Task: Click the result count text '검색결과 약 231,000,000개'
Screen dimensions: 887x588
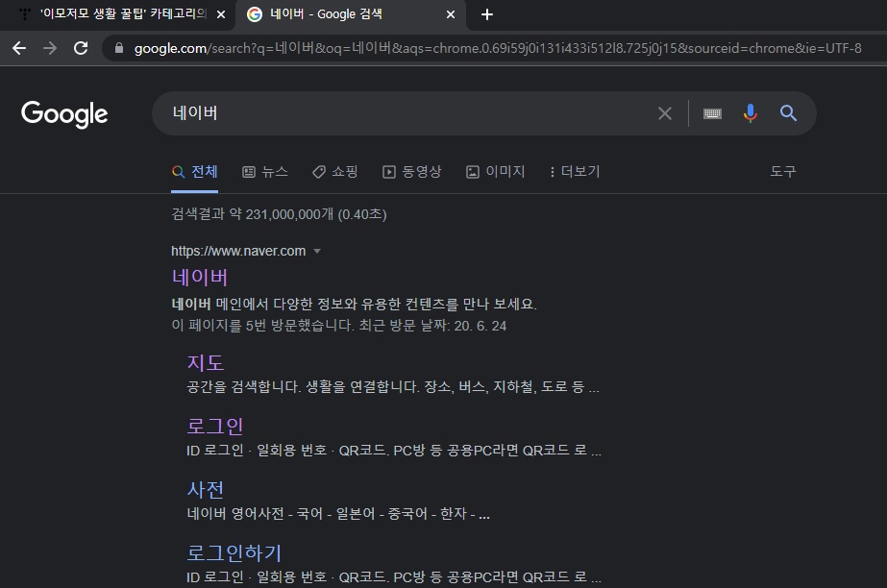Action: tap(253, 214)
